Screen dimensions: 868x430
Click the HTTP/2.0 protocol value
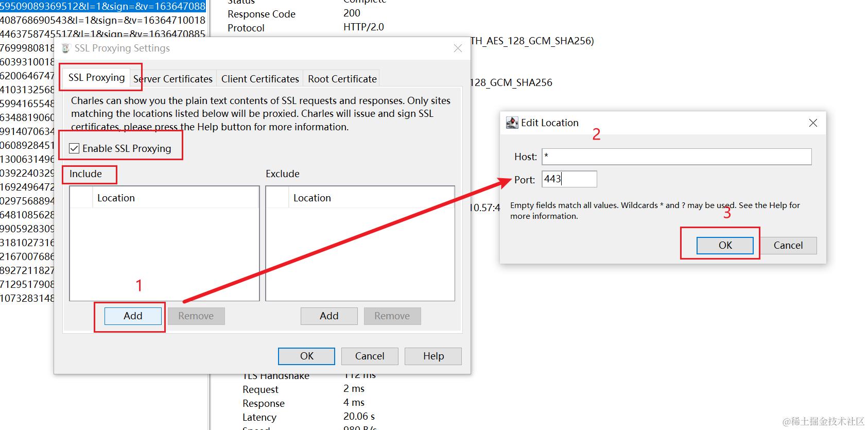[x=363, y=27]
